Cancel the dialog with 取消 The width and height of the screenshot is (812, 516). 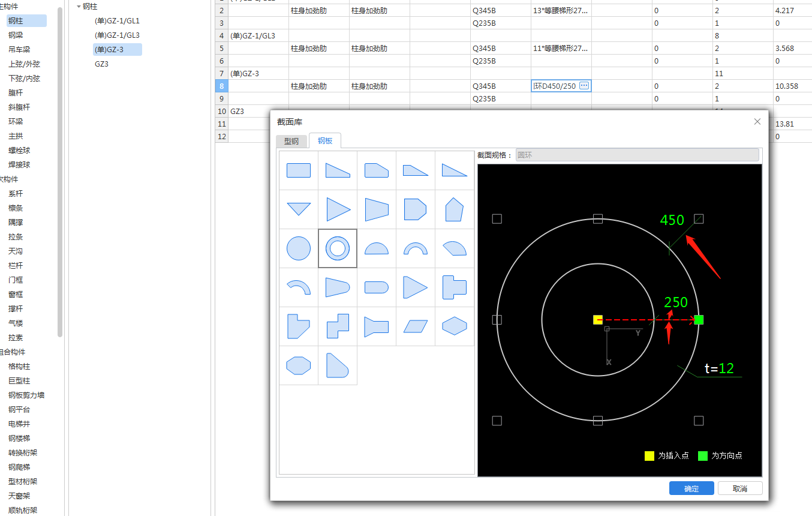point(740,488)
